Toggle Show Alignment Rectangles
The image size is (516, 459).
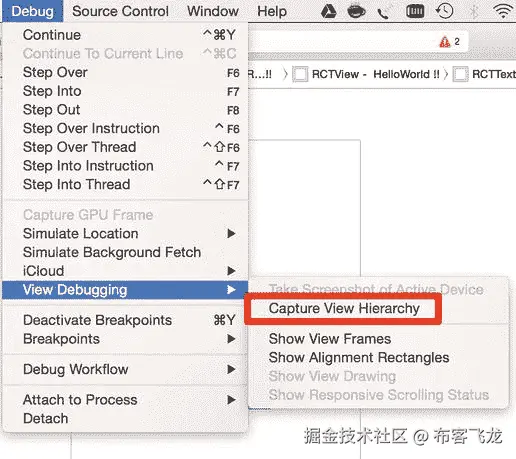[x=359, y=358]
